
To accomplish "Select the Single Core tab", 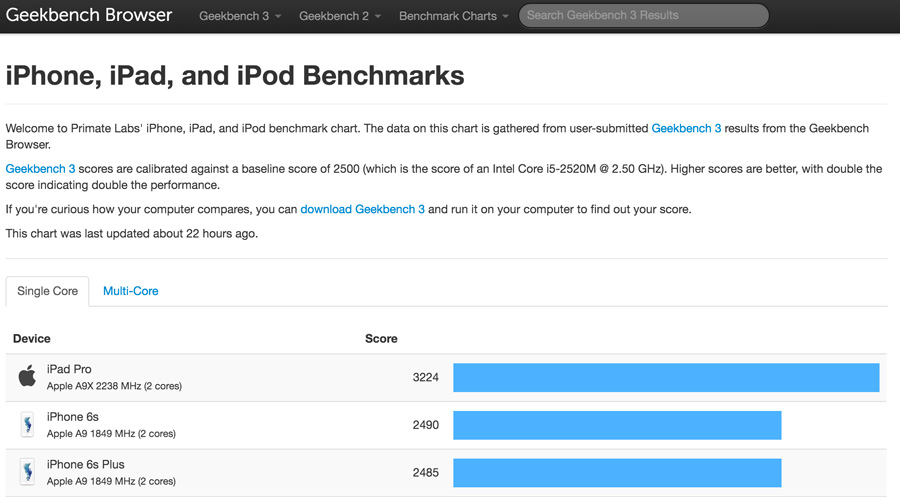I will 47,291.
